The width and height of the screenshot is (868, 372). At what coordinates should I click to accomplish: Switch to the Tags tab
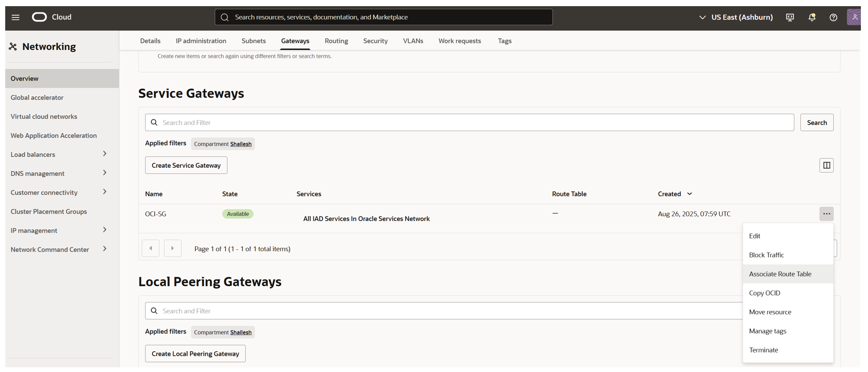click(504, 41)
